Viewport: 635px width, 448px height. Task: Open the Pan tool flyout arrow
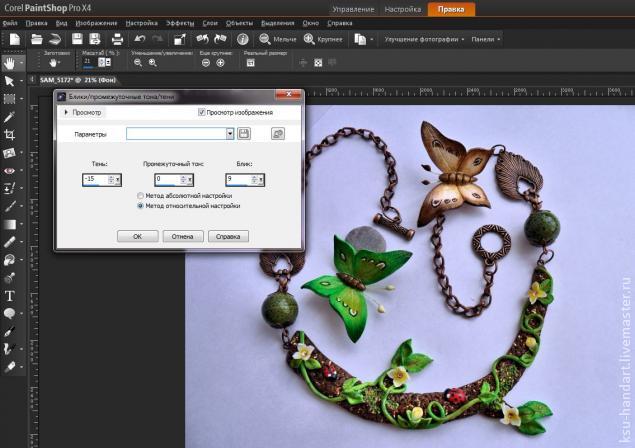21,63
